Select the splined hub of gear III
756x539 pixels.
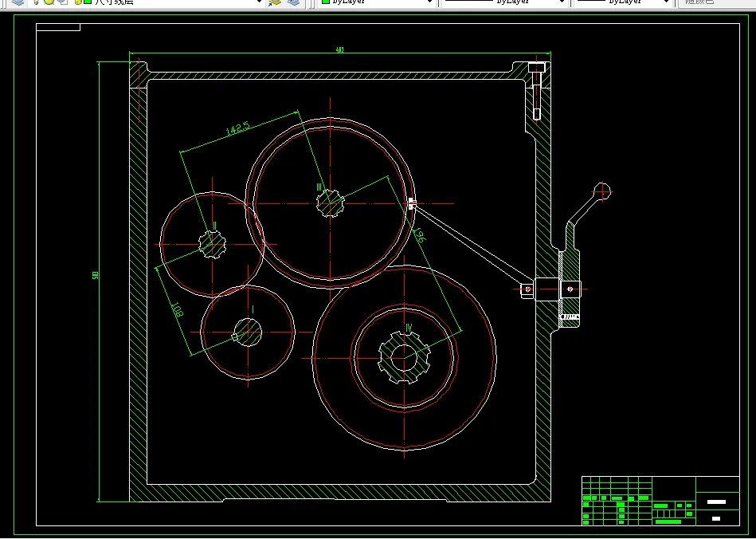331,203
